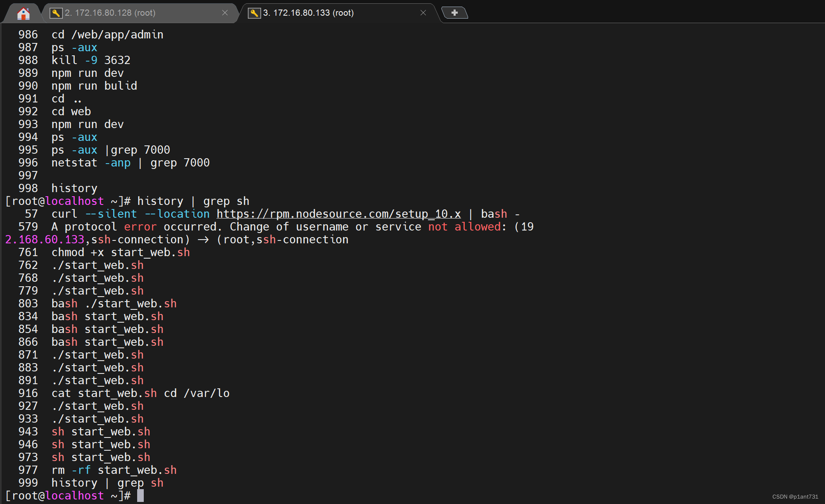825x504 pixels.
Task: Click the 'rm -rf start_web.sh' entry
Action: click(114, 470)
